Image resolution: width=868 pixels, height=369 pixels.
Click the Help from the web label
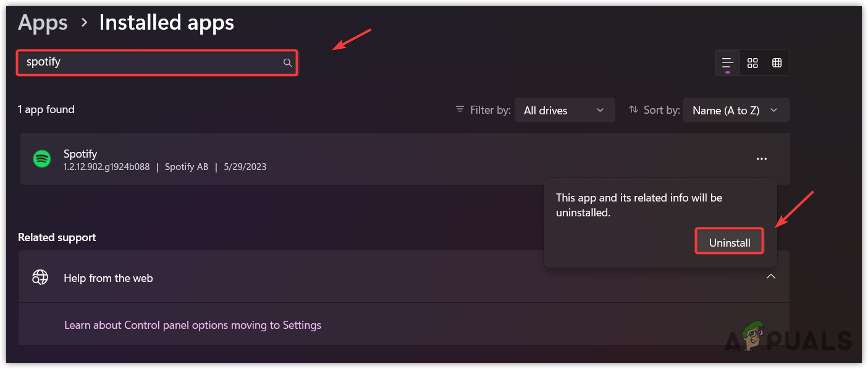(x=108, y=278)
